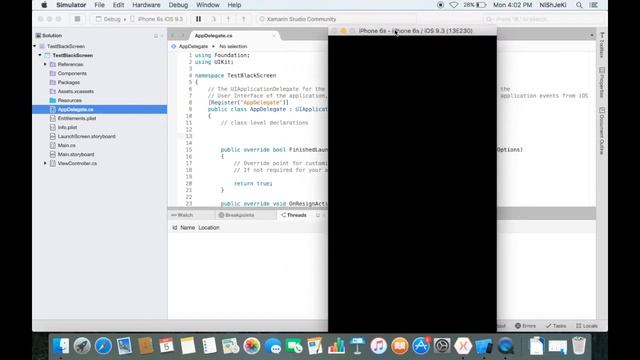Viewport: 640px width, 360px height.
Task: Open the Apple menu
Action: point(44,5)
